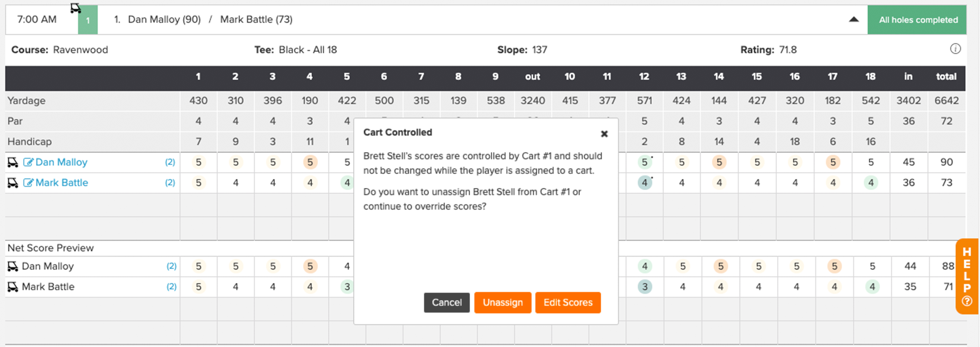
Task: Click the cart icon beside Mark Battle's scorecard row
Action: [12, 183]
